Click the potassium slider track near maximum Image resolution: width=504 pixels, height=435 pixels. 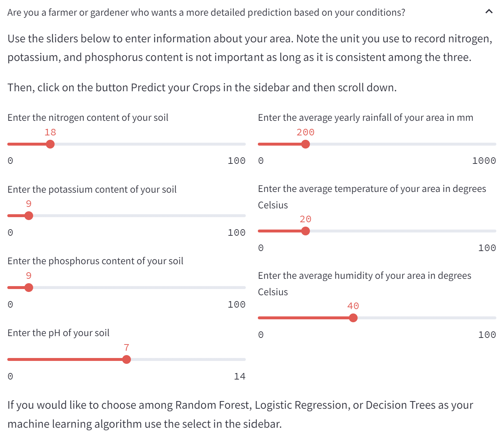[x=242, y=216]
